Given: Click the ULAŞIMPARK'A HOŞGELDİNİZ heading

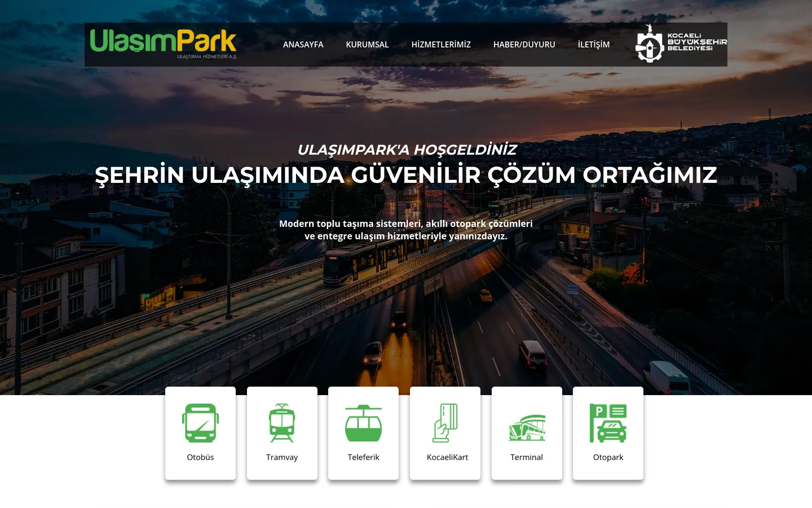Looking at the screenshot, I should click(407, 150).
